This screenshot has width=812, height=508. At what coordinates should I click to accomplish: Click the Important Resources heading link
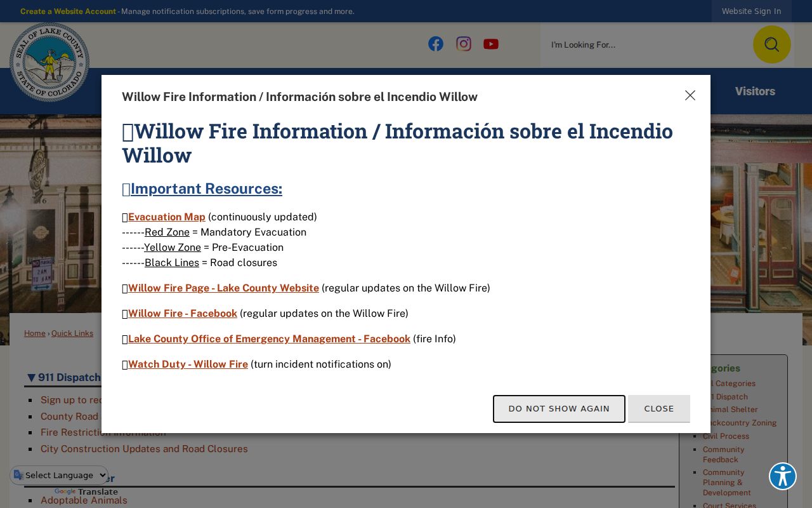206,189
